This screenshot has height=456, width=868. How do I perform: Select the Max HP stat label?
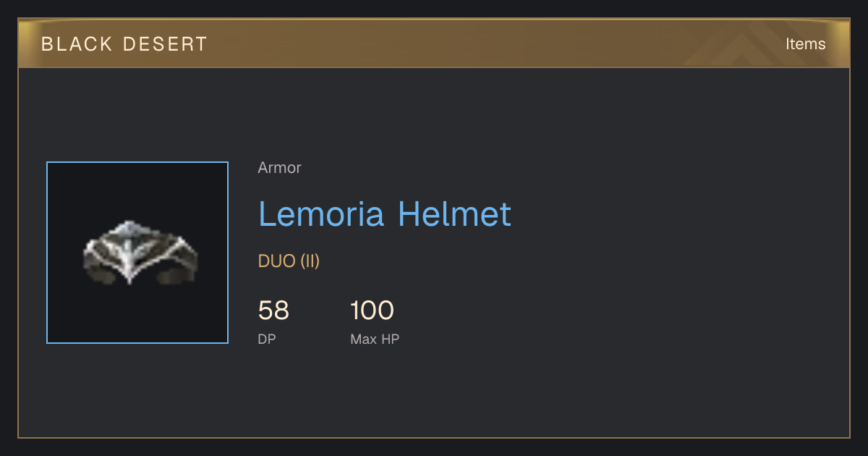pos(375,339)
